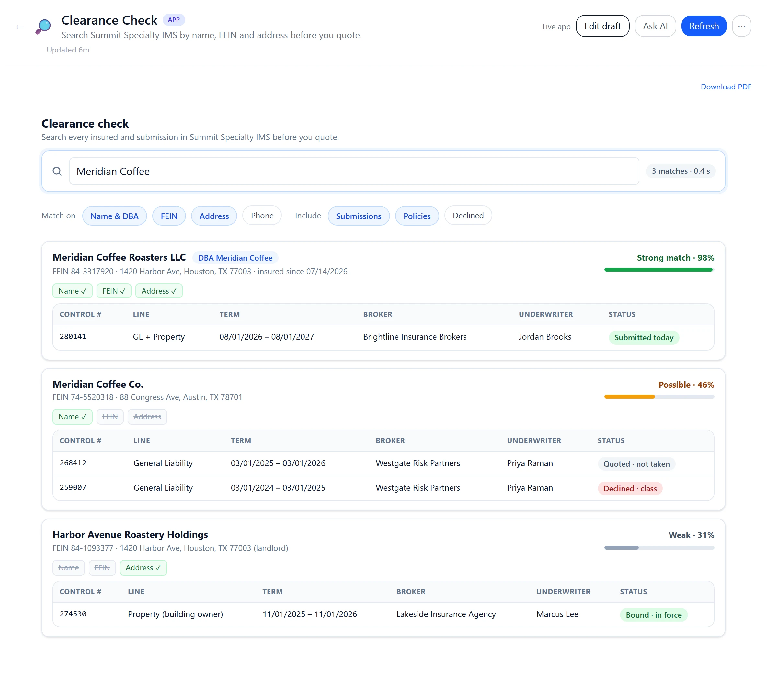Viewport: 767px width, 700px height.
Task: Focus the Meridian Coffee search field
Action: pyautogui.click(x=354, y=171)
